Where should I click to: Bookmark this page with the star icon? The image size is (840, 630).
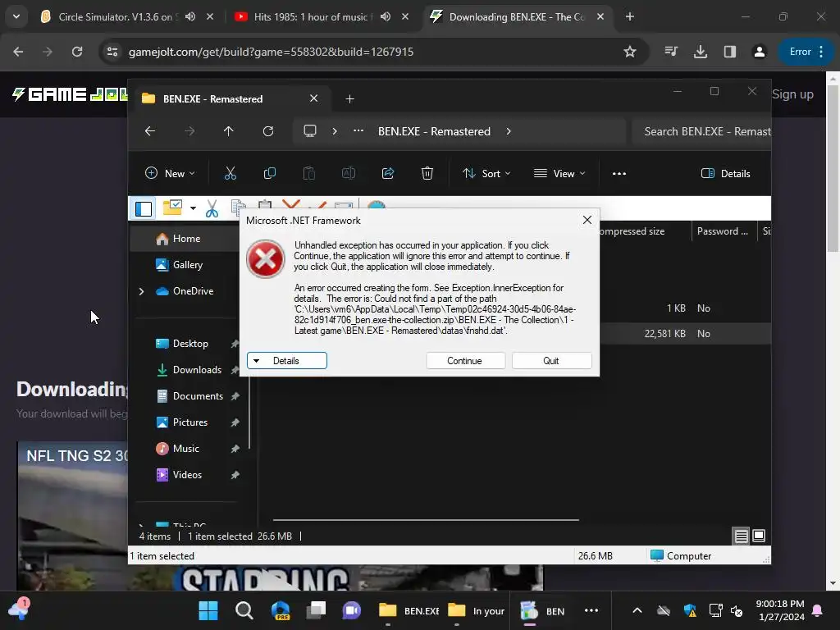(x=629, y=52)
